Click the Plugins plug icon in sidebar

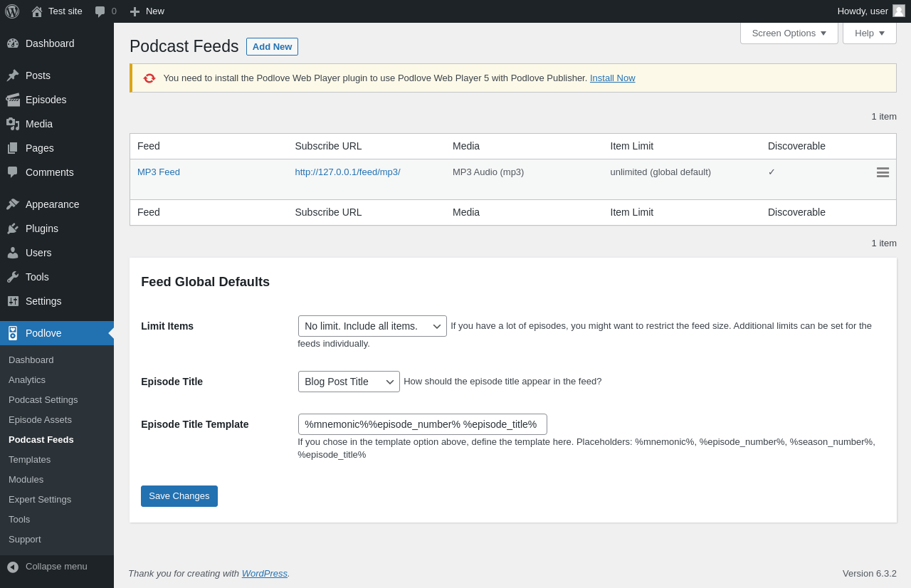pos(13,229)
